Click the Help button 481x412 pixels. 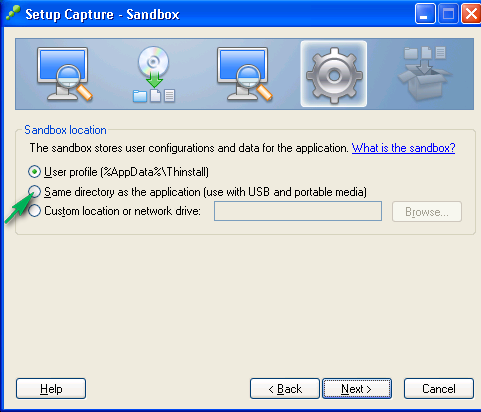click(x=51, y=389)
